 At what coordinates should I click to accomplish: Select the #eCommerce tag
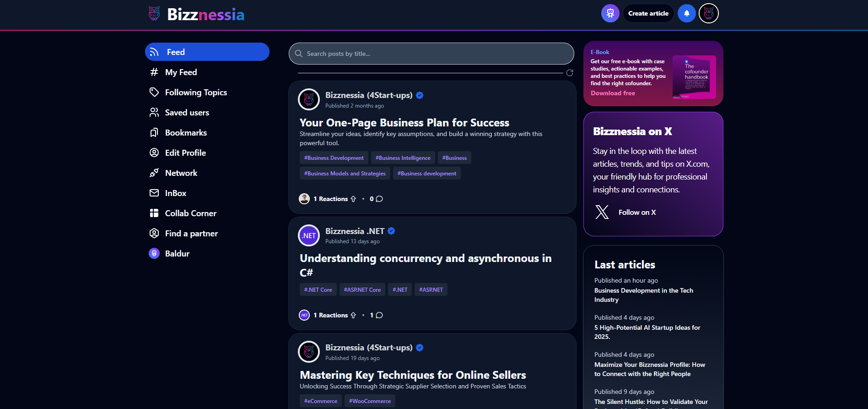tap(321, 401)
